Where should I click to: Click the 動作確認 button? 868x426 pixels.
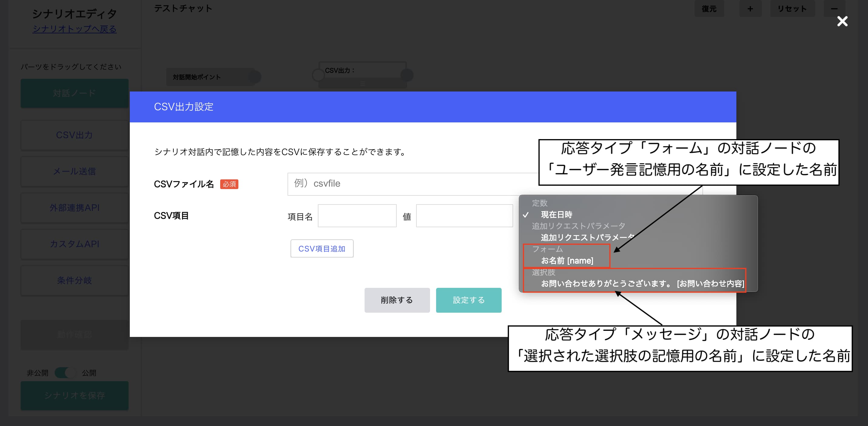[75, 334]
